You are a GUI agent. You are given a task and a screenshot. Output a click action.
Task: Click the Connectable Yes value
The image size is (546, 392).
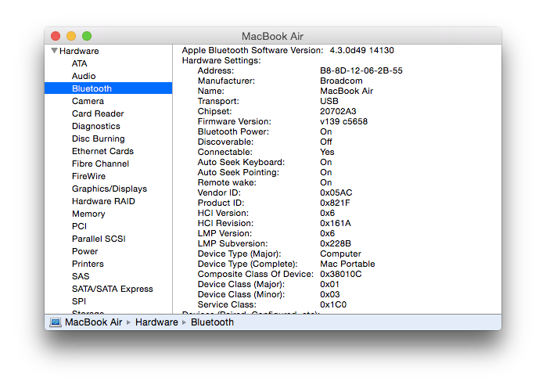click(x=327, y=152)
